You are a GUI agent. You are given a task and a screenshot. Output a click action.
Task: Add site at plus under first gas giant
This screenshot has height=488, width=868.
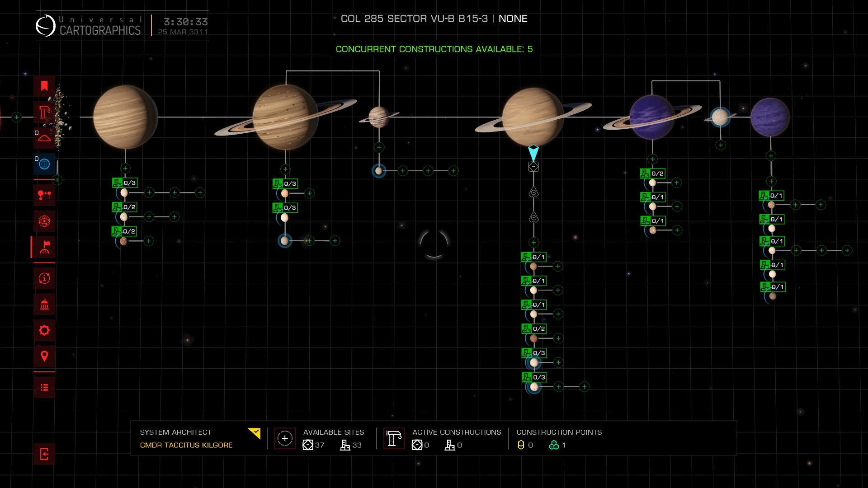(x=125, y=168)
